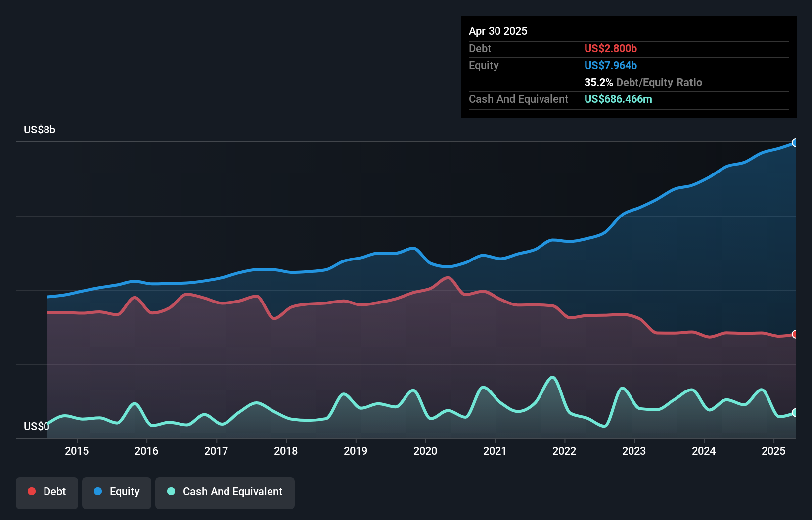Click the 35.2% Debt/Equity Ratio text
The height and width of the screenshot is (520, 812).
pos(643,82)
